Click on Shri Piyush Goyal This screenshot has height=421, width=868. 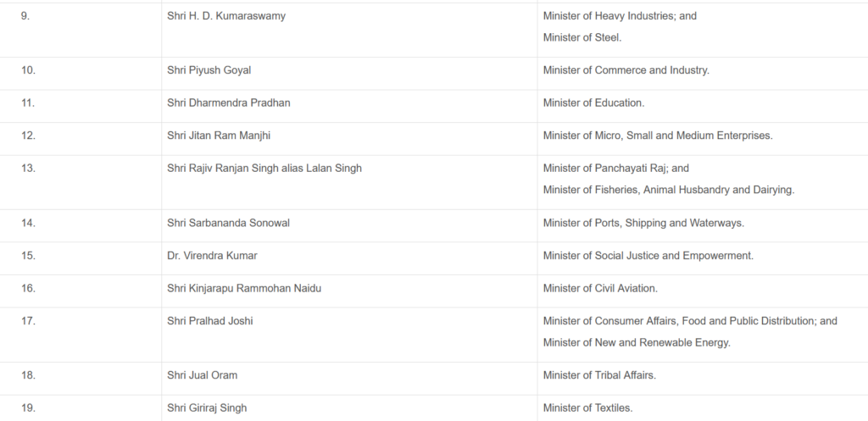point(209,70)
